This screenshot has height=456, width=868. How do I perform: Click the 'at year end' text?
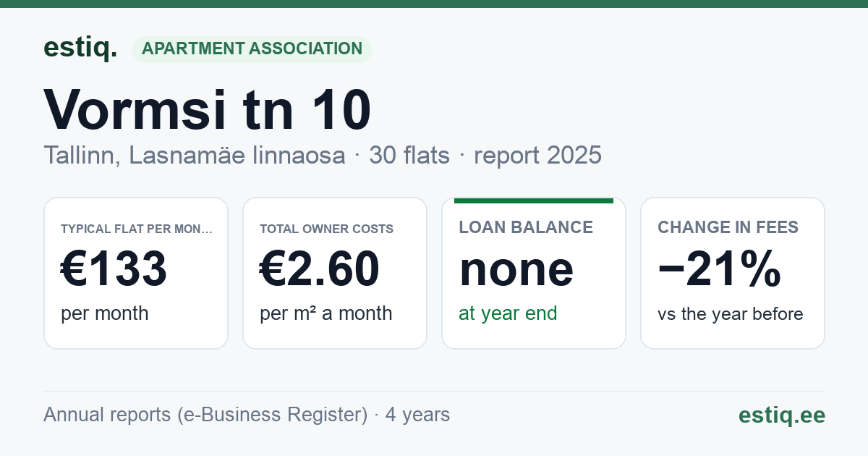[x=508, y=313]
